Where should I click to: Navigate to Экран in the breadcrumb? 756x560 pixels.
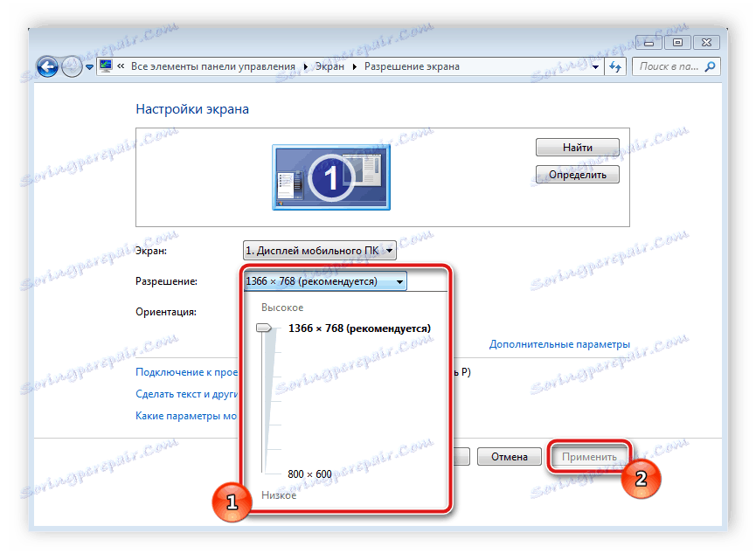click(329, 66)
